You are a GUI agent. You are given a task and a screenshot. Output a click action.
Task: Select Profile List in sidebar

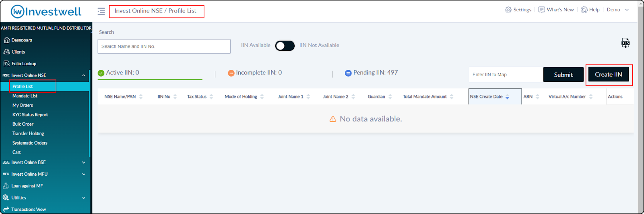pos(23,86)
